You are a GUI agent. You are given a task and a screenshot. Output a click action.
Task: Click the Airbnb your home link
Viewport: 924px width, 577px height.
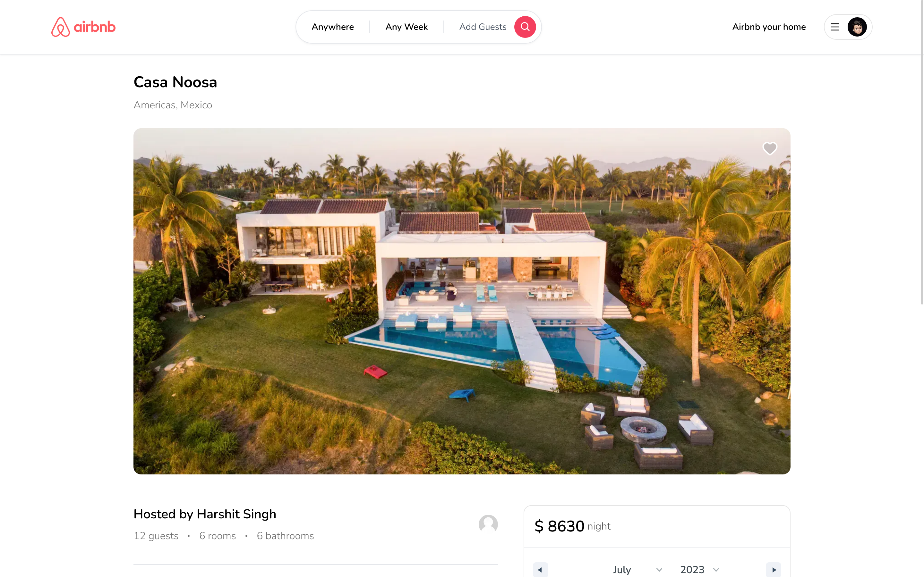point(769,27)
